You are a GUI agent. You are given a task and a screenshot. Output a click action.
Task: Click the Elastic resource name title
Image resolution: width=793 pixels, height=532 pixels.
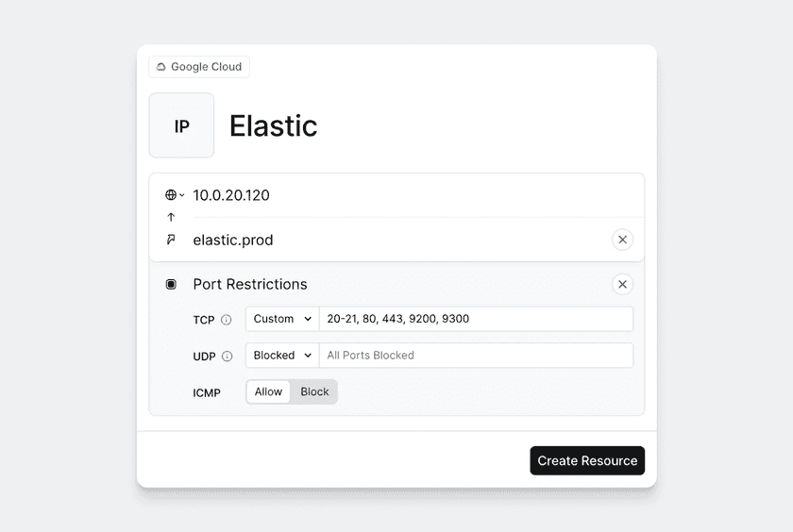(273, 126)
